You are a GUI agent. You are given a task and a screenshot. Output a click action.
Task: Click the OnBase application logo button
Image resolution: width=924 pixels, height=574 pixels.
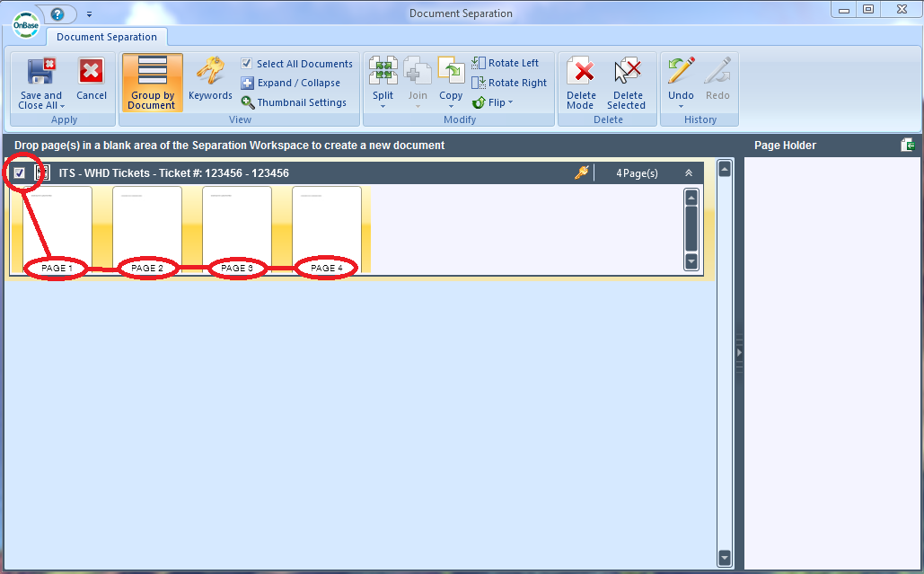tap(26, 25)
